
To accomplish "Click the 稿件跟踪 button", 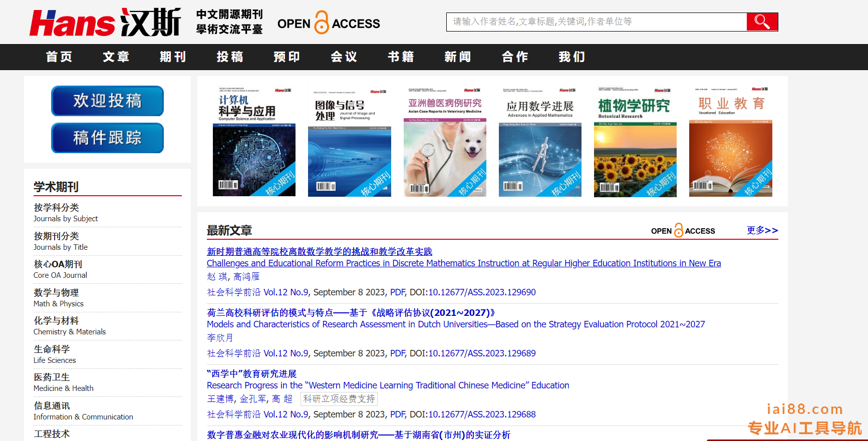I will pos(107,138).
